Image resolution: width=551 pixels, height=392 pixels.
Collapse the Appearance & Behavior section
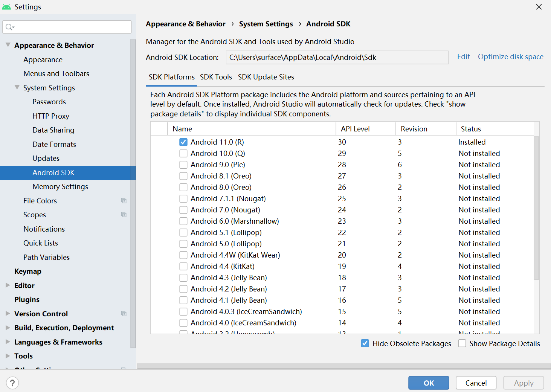8,44
